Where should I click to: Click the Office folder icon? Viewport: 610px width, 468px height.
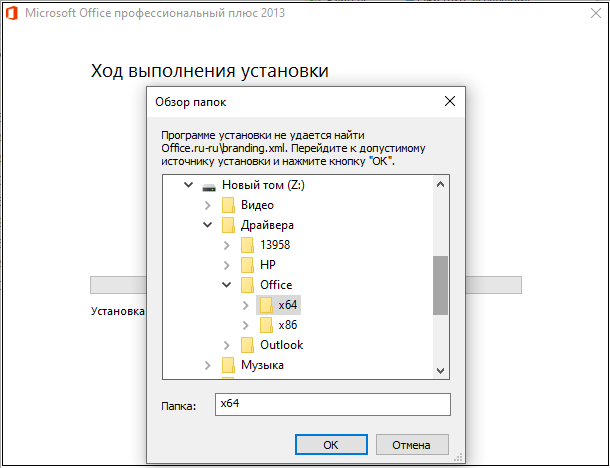pyautogui.click(x=247, y=285)
